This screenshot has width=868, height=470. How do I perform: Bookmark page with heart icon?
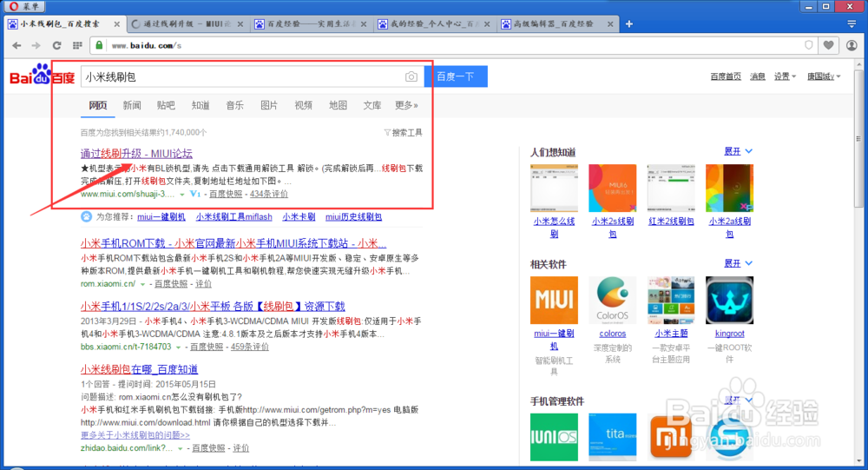point(828,45)
